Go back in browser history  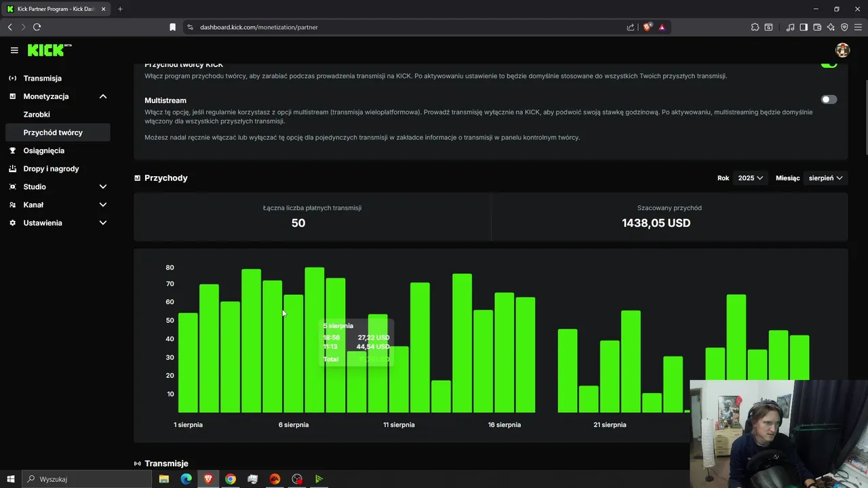(10, 27)
